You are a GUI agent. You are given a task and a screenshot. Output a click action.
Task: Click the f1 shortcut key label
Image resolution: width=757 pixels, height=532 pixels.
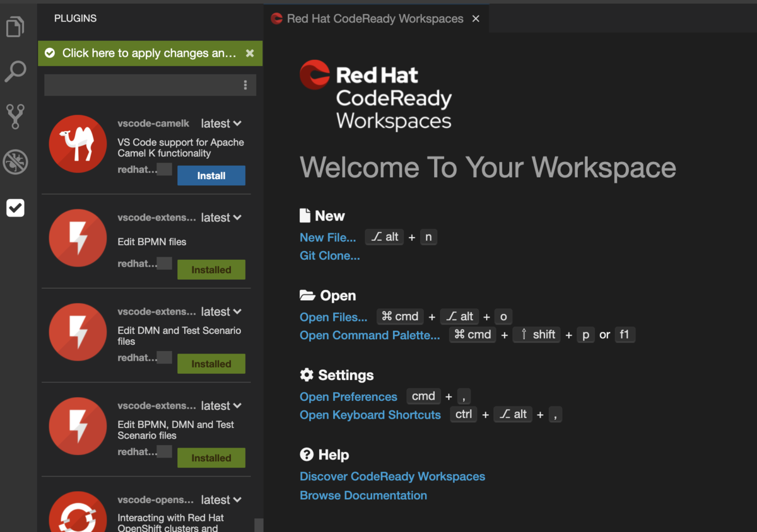(x=625, y=335)
